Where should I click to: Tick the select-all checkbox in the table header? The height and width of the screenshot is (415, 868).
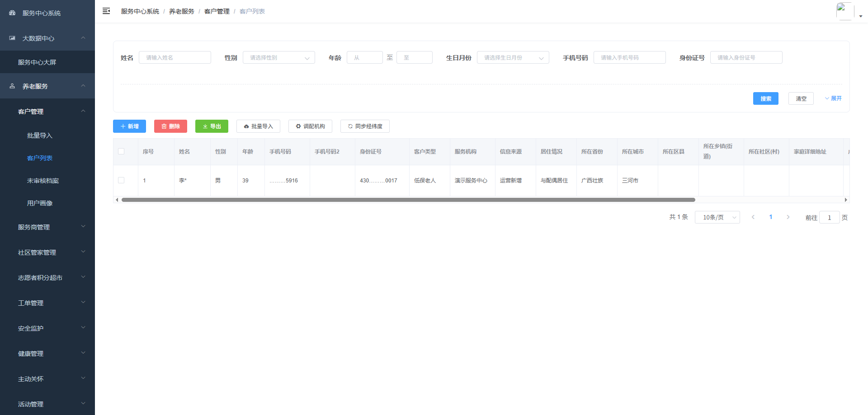(x=121, y=151)
